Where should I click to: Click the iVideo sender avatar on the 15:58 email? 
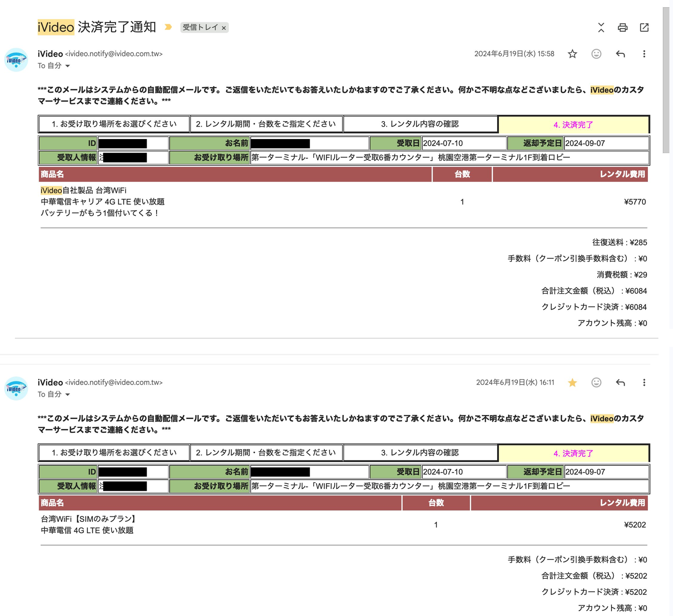pos(16,60)
